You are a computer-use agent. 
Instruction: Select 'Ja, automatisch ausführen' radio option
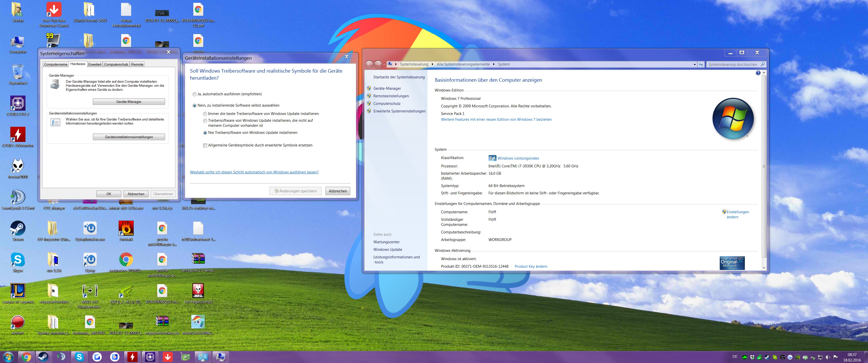pos(195,94)
